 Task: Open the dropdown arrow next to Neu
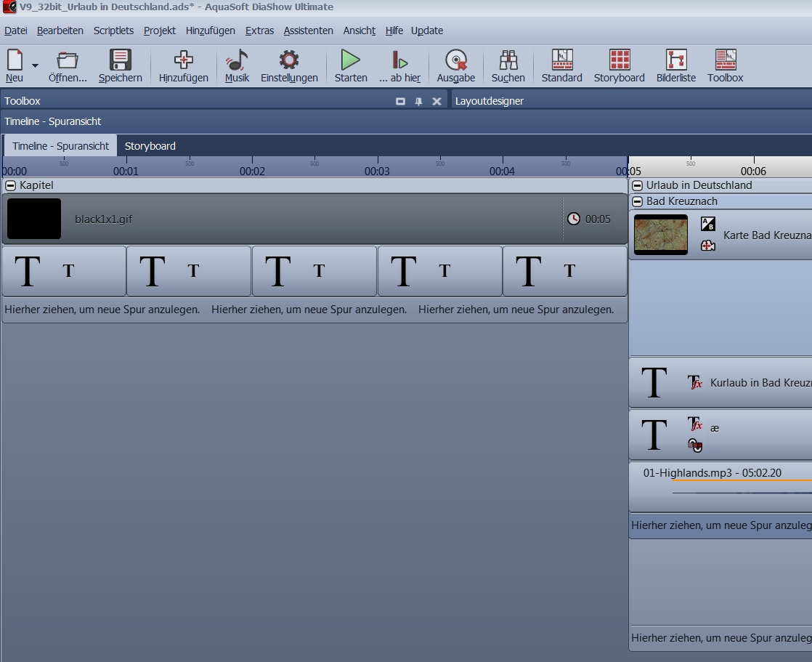point(35,65)
